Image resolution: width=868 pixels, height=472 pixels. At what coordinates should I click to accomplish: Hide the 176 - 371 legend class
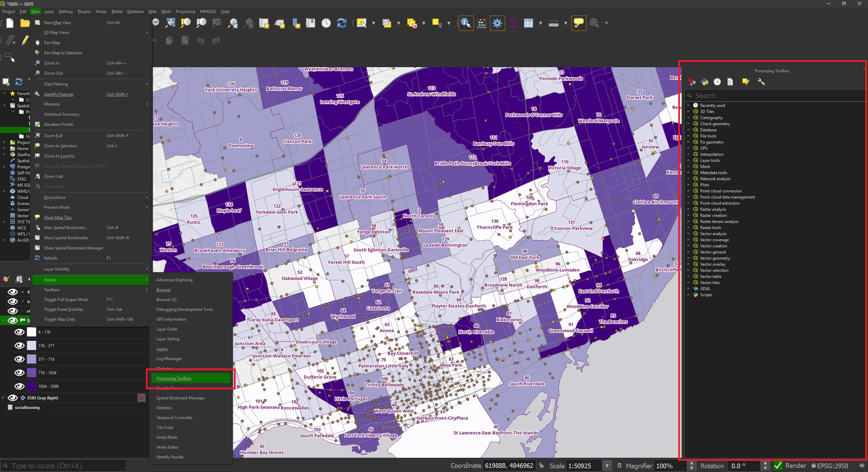coord(19,346)
